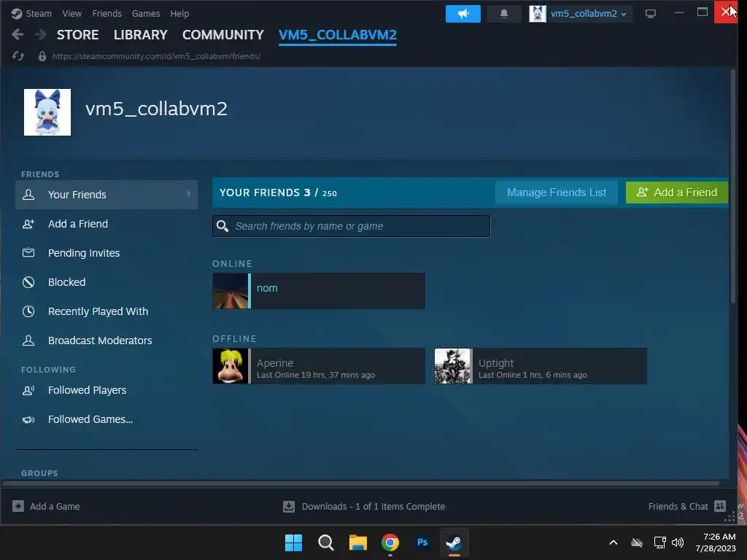Click Uptight's avatar thumbnail

[452, 366]
